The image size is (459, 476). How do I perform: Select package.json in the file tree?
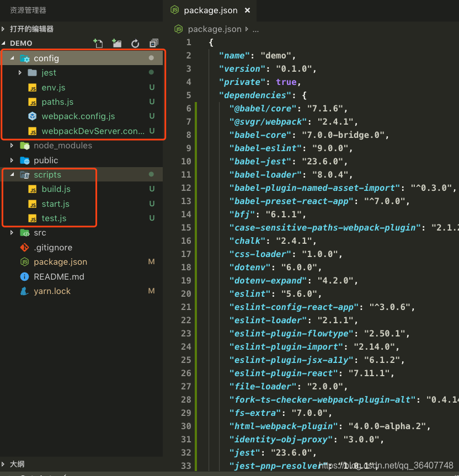coord(61,262)
